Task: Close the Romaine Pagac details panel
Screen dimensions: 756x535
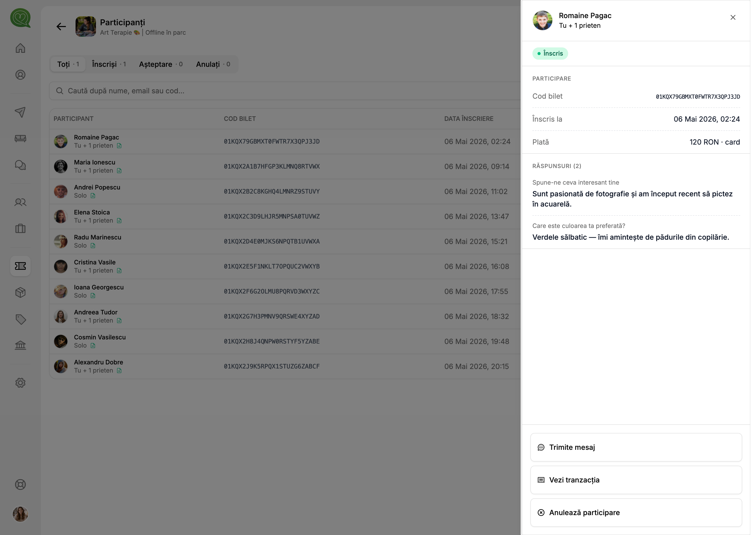Action: pos(733,17)
